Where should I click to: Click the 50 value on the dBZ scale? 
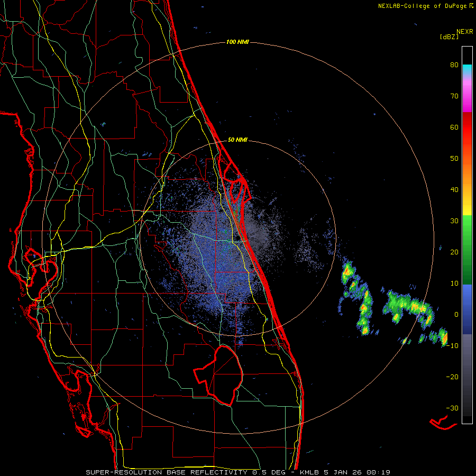454,159
